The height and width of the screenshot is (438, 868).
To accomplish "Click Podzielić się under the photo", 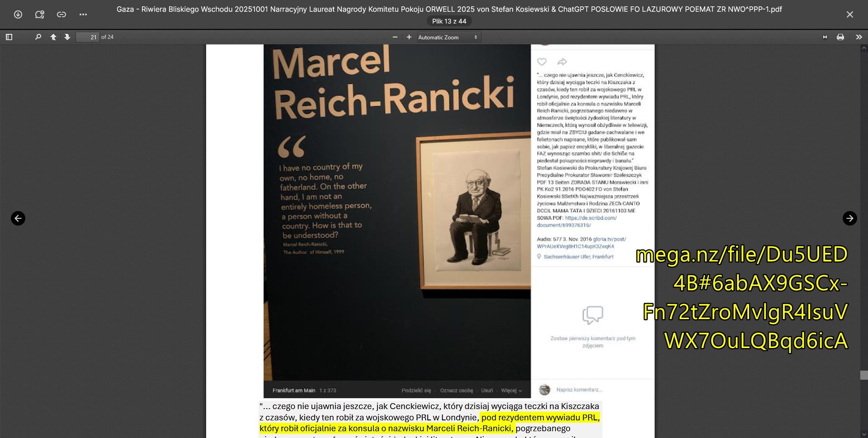I will point(416,391).
